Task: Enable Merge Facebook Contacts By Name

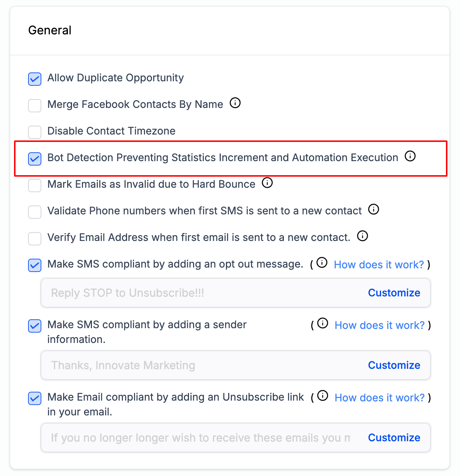Action: tap(35, 105)
